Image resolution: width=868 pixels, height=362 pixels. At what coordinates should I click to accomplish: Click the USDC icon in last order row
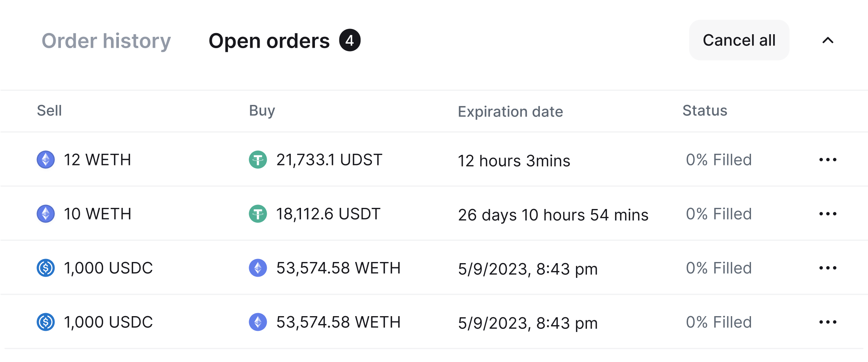[x=46, y=322]
